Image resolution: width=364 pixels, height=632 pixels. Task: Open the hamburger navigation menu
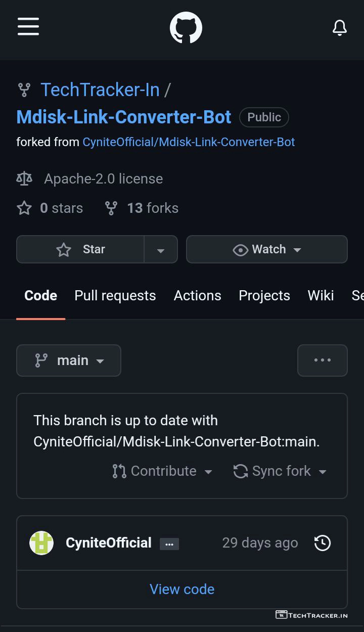[x=28, y=26]
